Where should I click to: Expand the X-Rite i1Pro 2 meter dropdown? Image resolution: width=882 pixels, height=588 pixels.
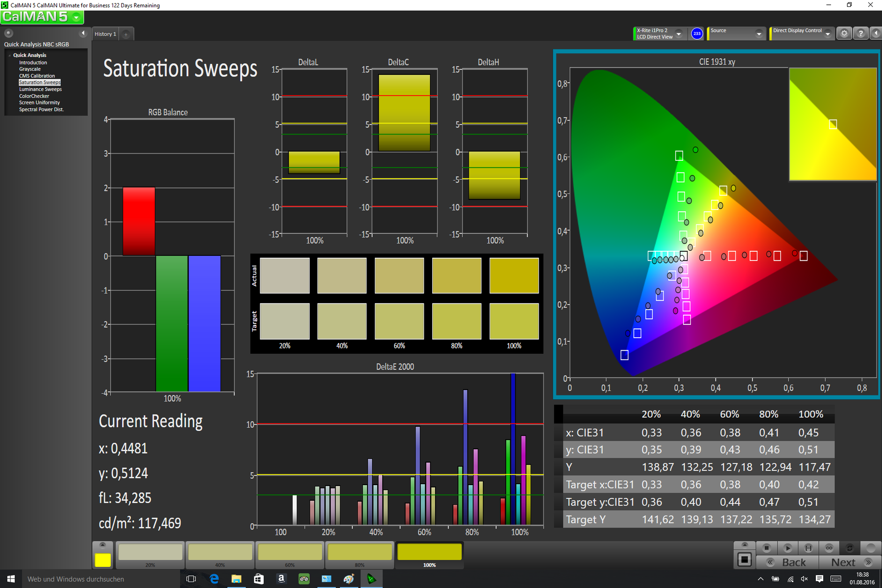coord(679,33)
